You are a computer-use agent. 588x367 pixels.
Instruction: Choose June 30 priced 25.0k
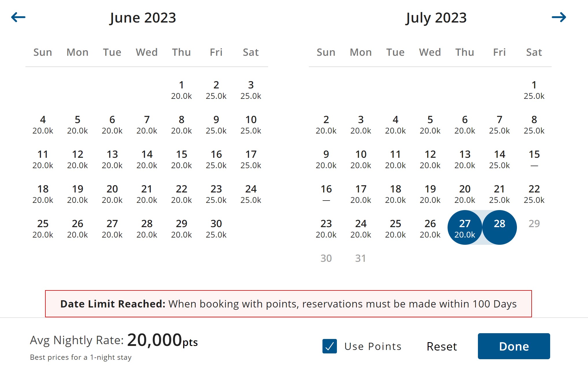point(216,229)
